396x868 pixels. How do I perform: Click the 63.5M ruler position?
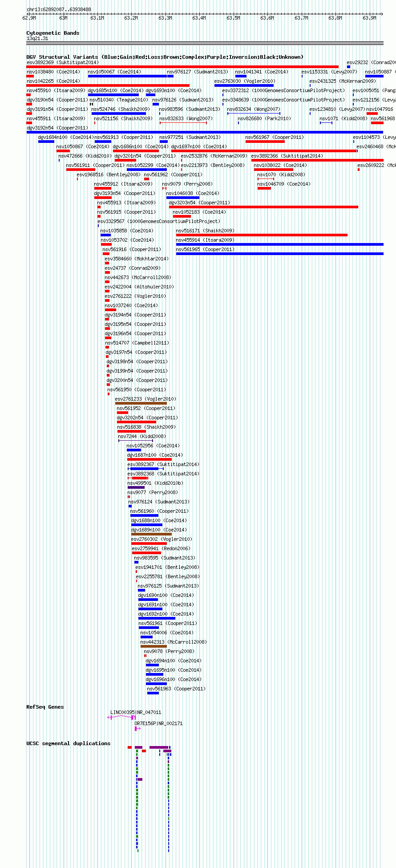pyautogui.click(x=233, y=18)
